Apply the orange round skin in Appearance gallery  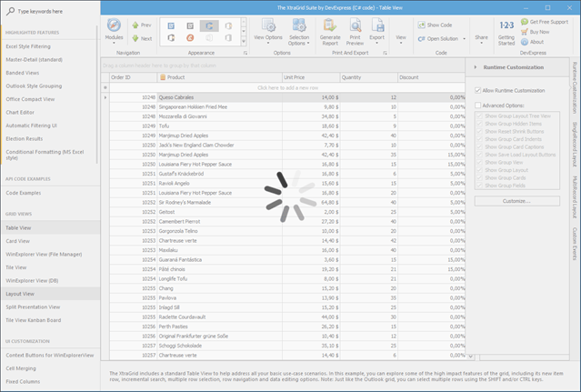pyautogui.click(x=190, y=38)
